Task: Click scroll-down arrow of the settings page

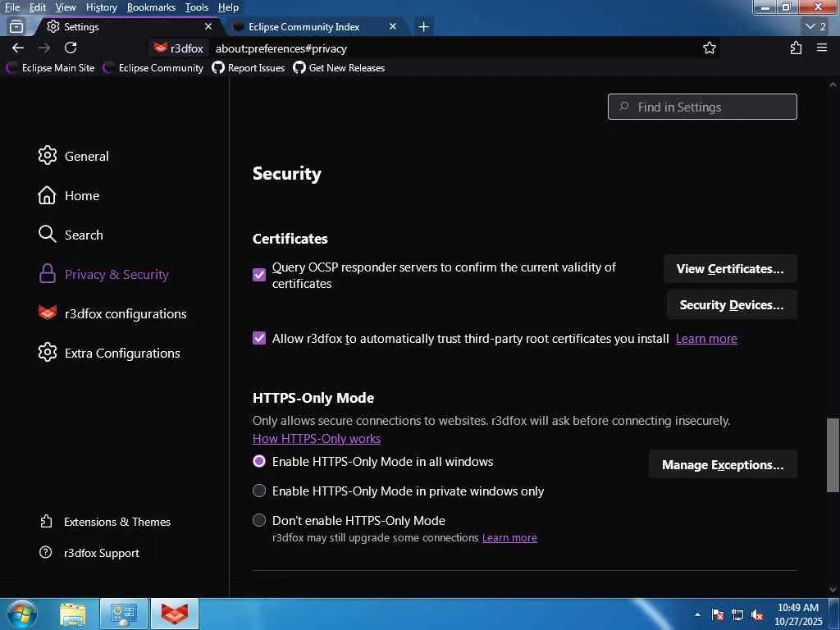Action: pyautogui.click(x=833, y=590)
